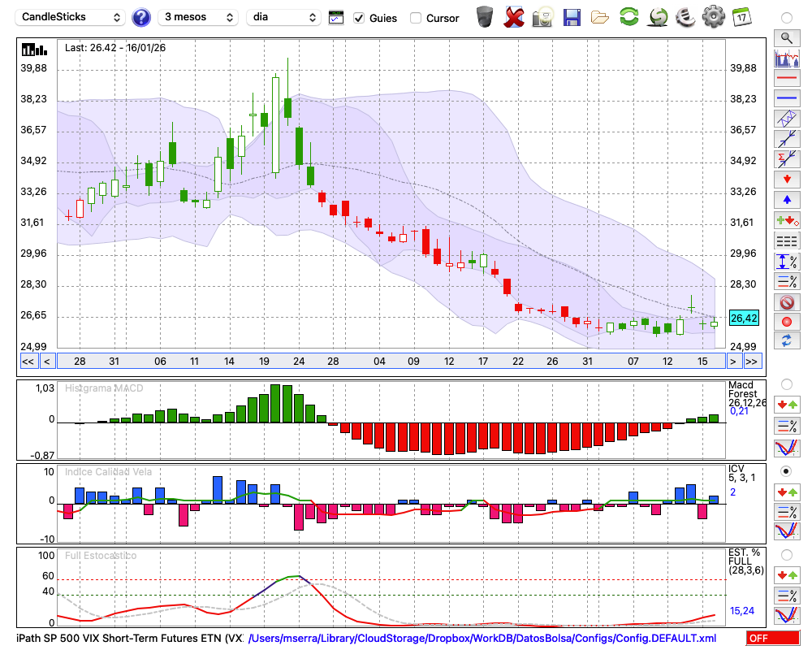812x650 pixels.
Task: Click the green refresh arrows icon
Action: (628, 16)
